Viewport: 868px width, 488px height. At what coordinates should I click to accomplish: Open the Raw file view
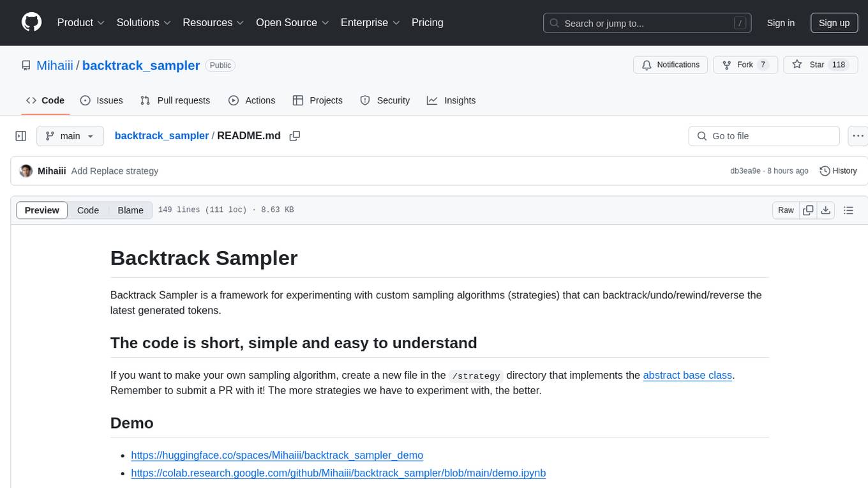point(786,210)
